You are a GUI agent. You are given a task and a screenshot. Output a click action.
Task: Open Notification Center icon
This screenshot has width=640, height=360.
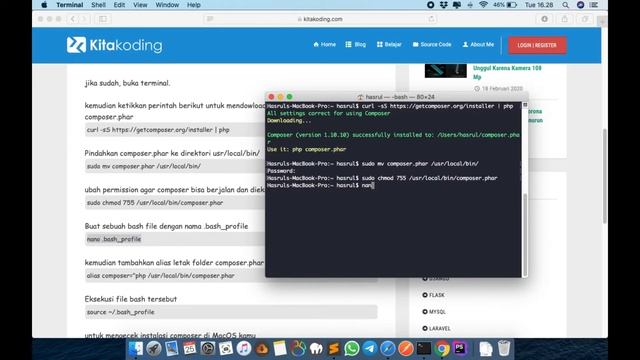594,5
